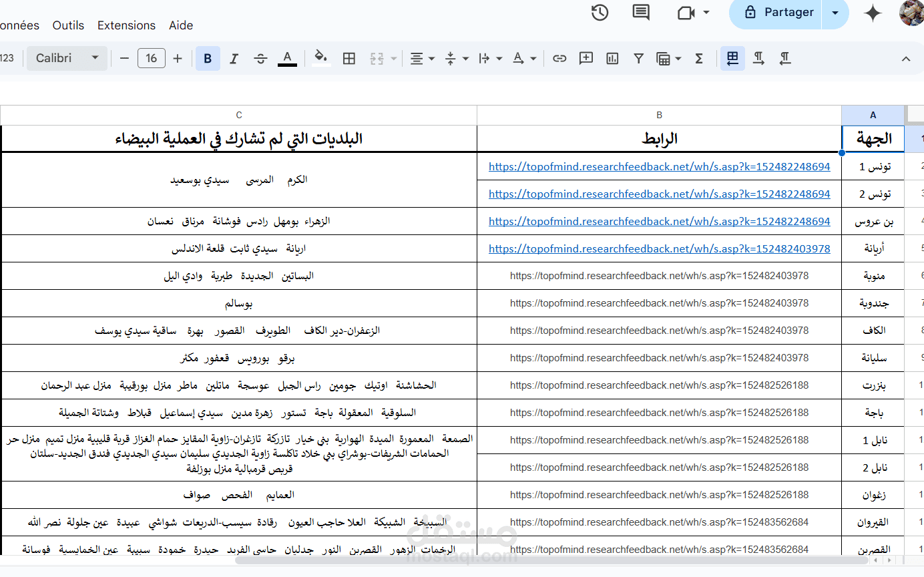Select the cell containing العمايم الفحص صواف

click(239, 495)
